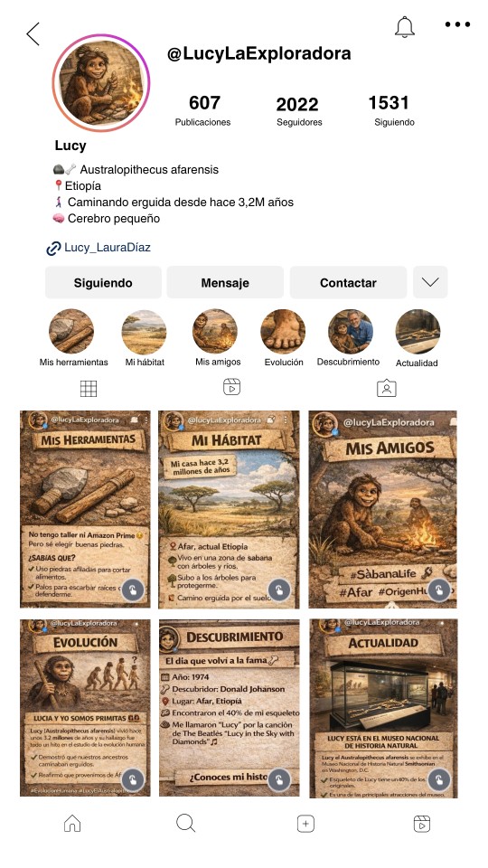Screen dimensions: 488x868
Task: Switch to the reels tab
Action: coord(231,387)
